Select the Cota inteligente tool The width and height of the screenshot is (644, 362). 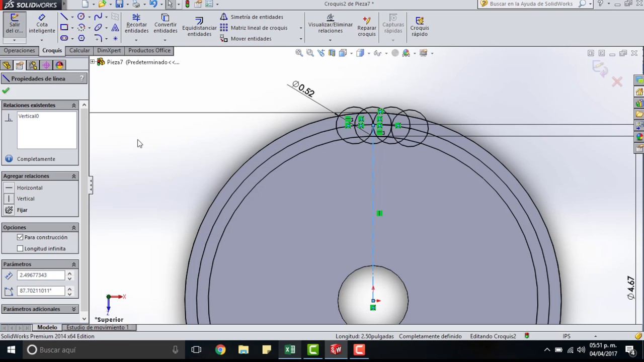42,24
